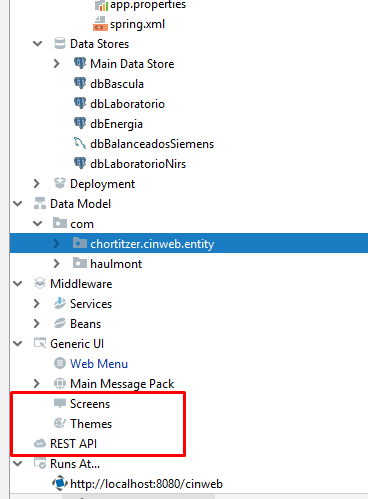Click the Main Message Pack globe icon
This screenshot has width=368, height=499.
[x=60, y=383]
